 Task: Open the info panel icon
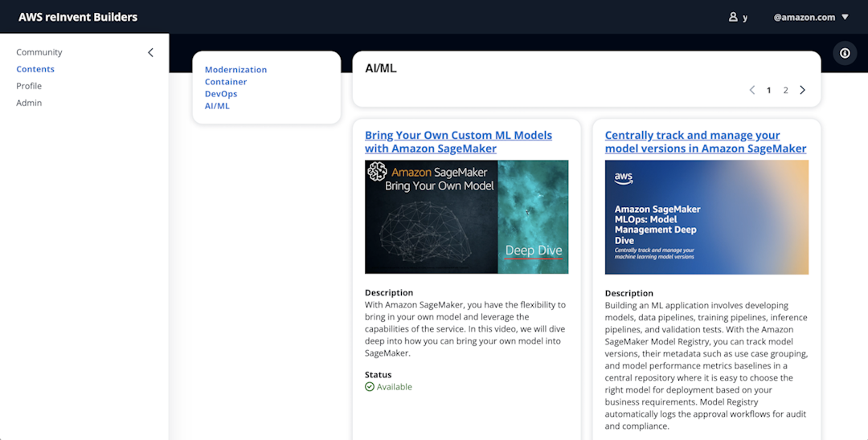845,54
